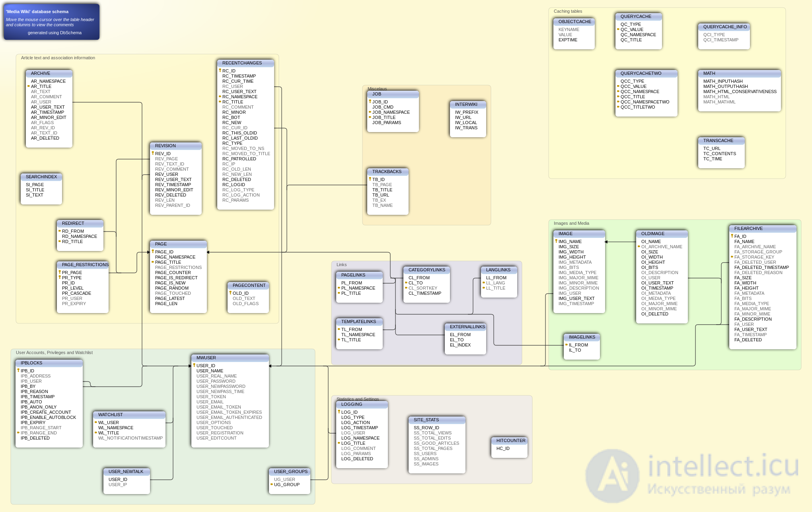Click the FA_DELETED_TIMESTAMP column
The height and width of the screenshot is (512, 812).
coord(761,267)
